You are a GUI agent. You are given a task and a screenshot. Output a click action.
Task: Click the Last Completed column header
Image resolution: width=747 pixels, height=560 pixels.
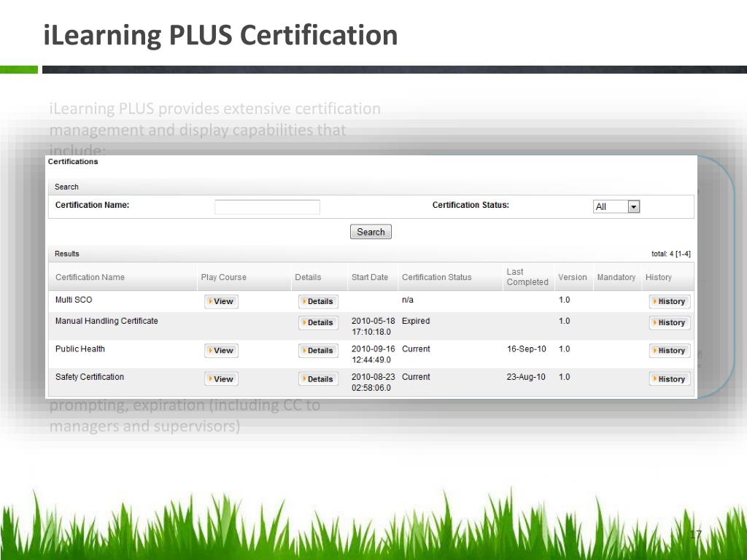(527, 276)
